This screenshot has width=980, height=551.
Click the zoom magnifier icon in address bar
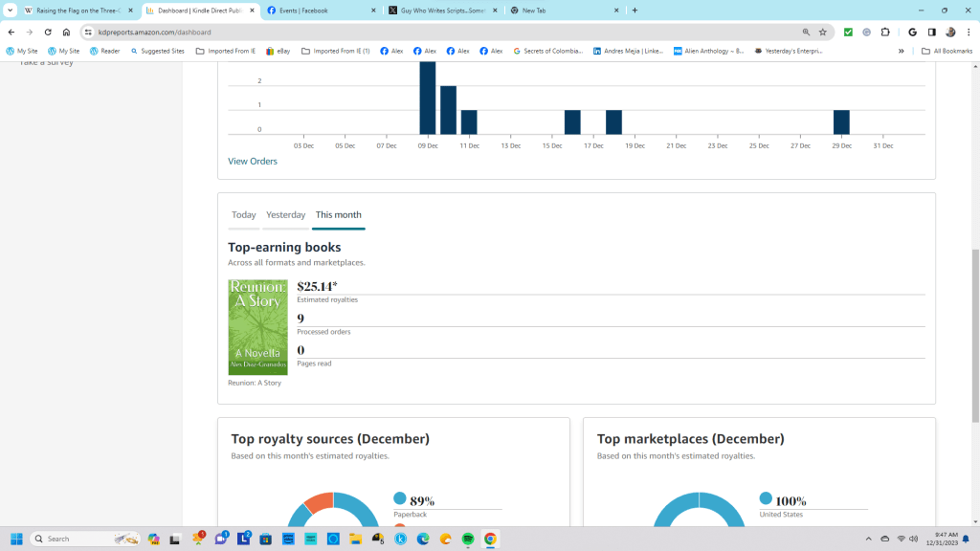[x=806, y=32]
